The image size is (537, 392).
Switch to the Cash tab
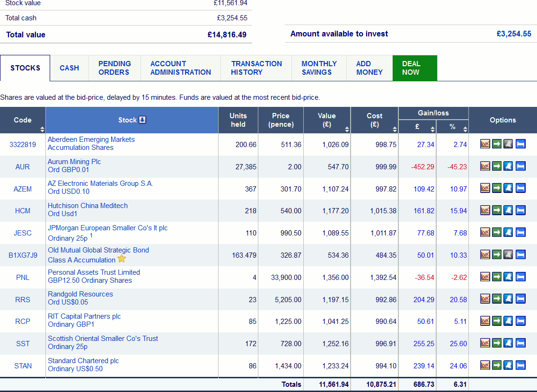(69, 68)
